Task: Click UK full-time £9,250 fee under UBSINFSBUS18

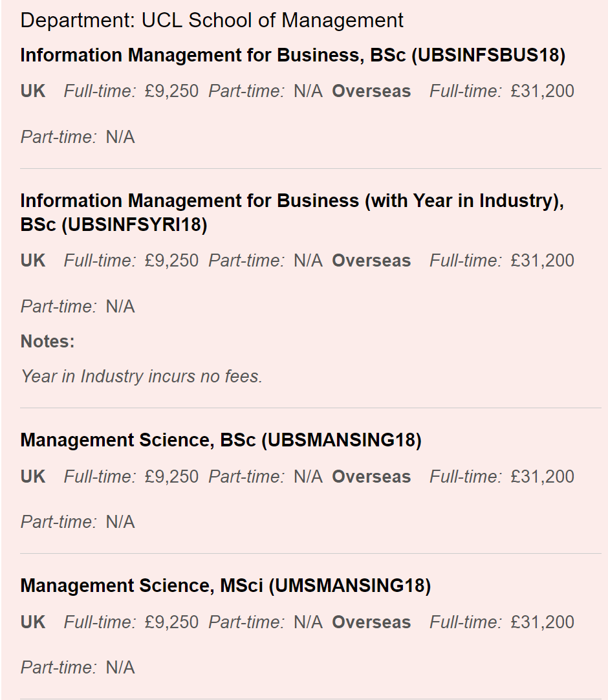Action: click(171, 91)
